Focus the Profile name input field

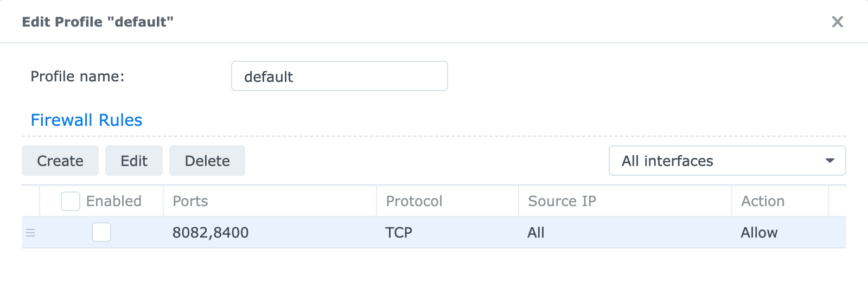(x=339, y=76)
